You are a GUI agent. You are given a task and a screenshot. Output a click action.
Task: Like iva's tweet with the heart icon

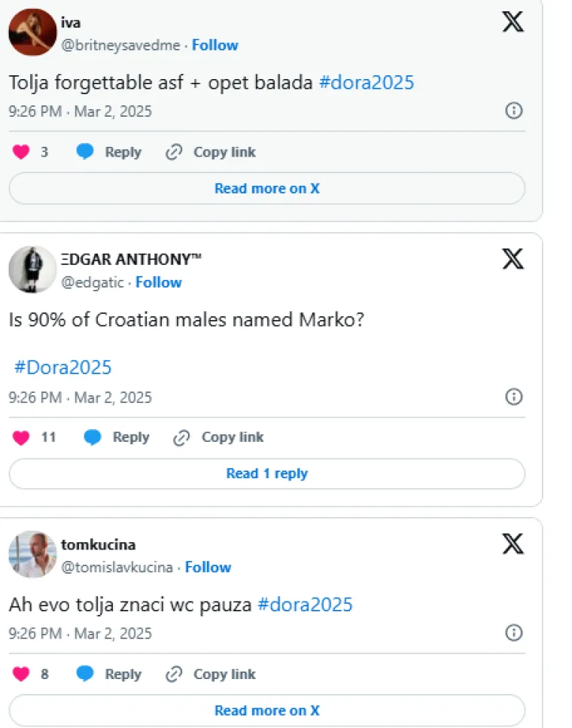(21, 151)
